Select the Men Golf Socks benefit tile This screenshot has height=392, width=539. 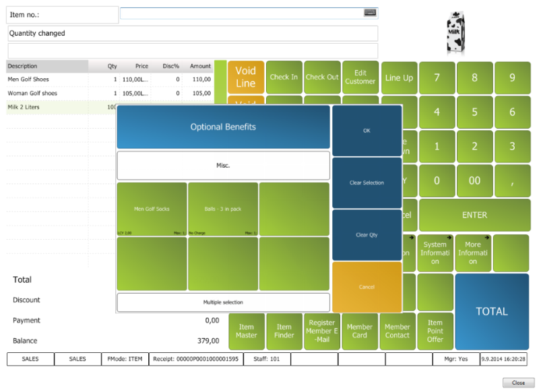151,208
